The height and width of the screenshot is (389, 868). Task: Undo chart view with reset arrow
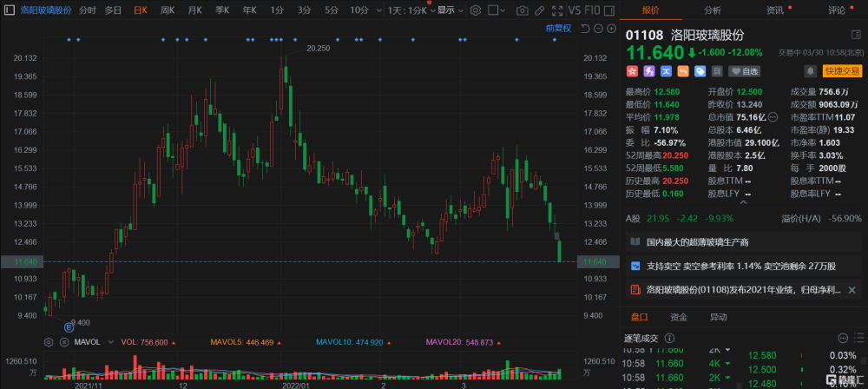(x=585, y=29)
